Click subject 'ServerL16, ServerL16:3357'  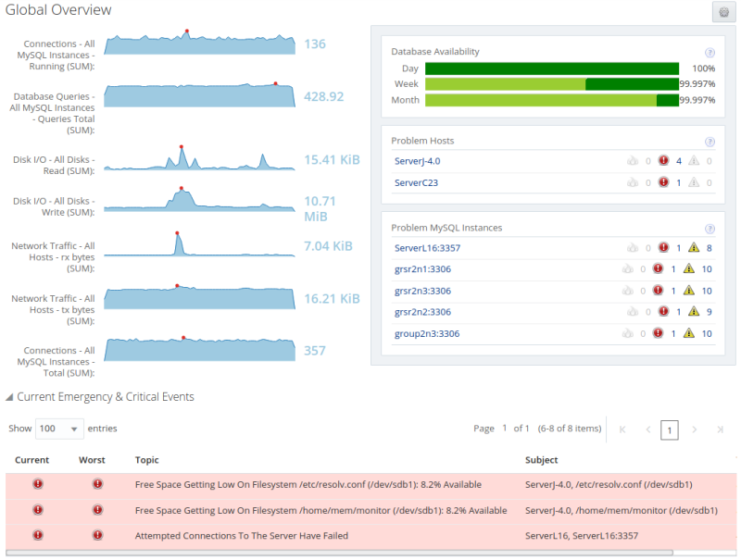(x=582, y=535)
